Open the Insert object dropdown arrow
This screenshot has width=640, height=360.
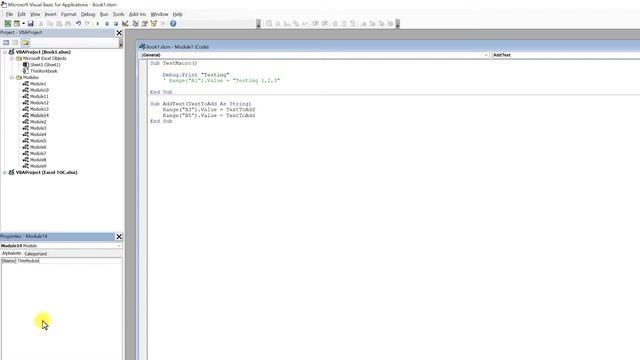pyautogui.click(x=23, y=24)
